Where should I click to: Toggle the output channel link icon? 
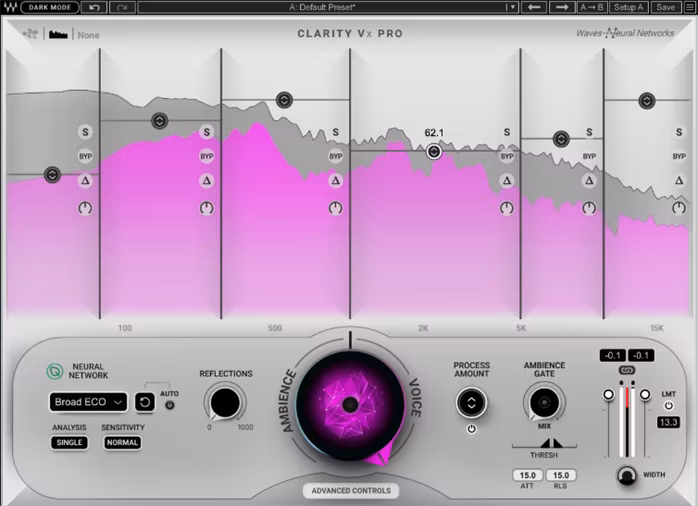click(x=627, y=371)
